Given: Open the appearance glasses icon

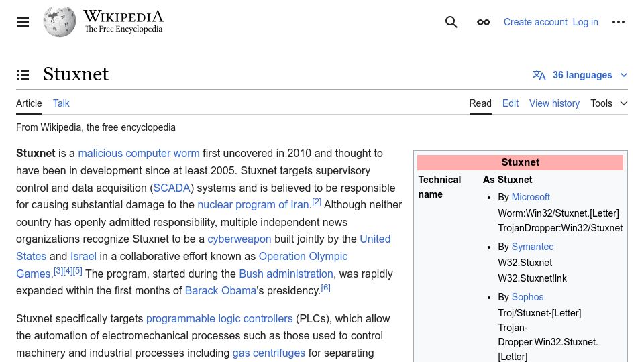Looking at the screenshot, I should (x=484, y=22).
